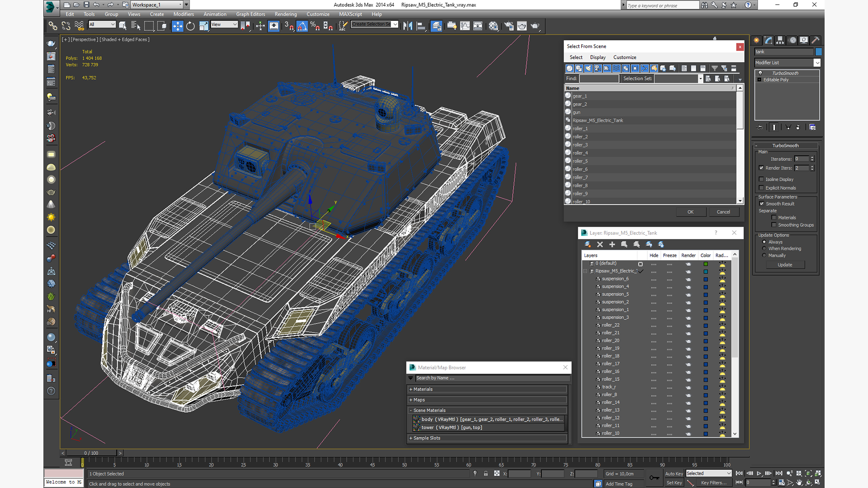Image resolution: width=868 pixels, height=488 pixels.
Task: Enable Isoline Display checkbox
Action: [761, 179]
